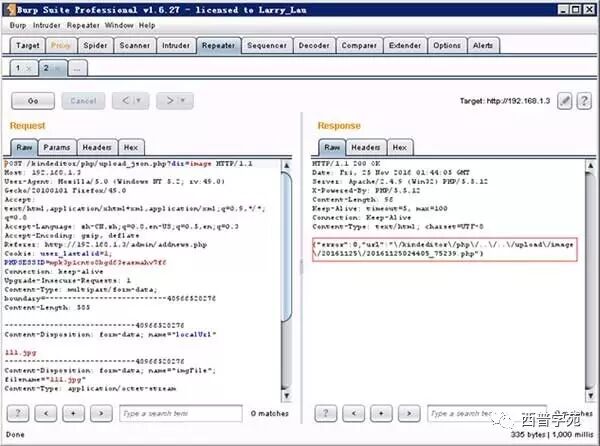The image size is (600, 446).
Task: Open the Window menu
Action: (x=119, y=26)
